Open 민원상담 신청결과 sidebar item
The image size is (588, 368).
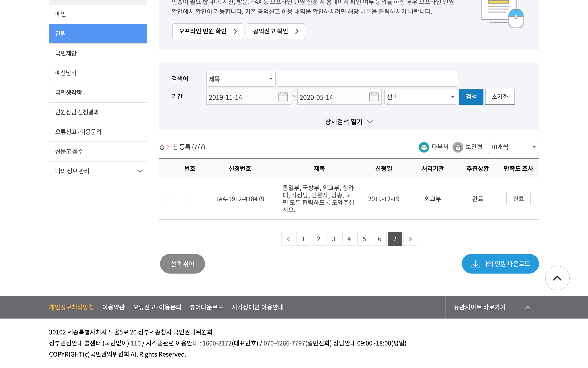98,112
